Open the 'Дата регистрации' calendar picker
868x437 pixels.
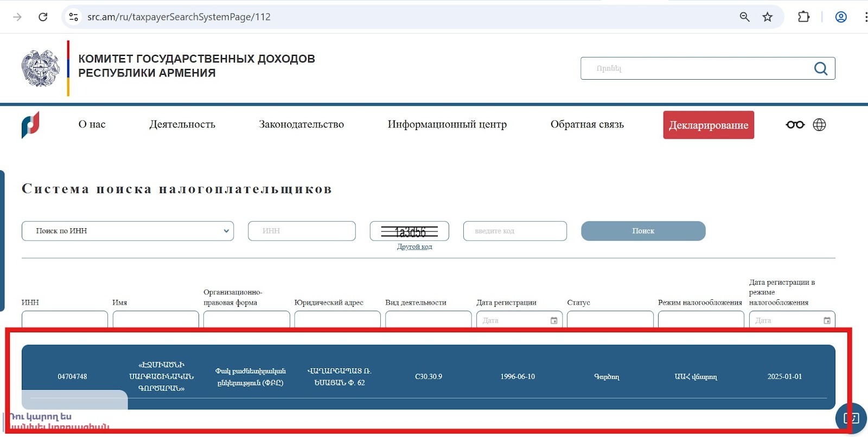pos(554,320)
